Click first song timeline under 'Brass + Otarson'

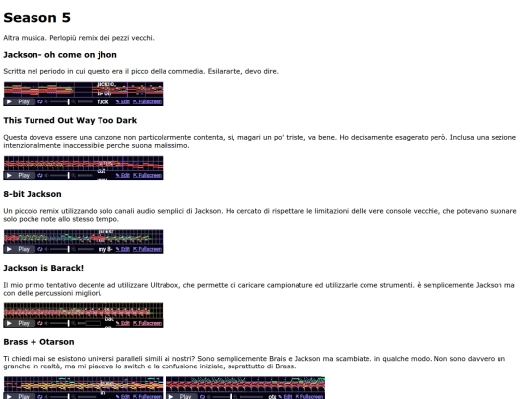(83, 384)
